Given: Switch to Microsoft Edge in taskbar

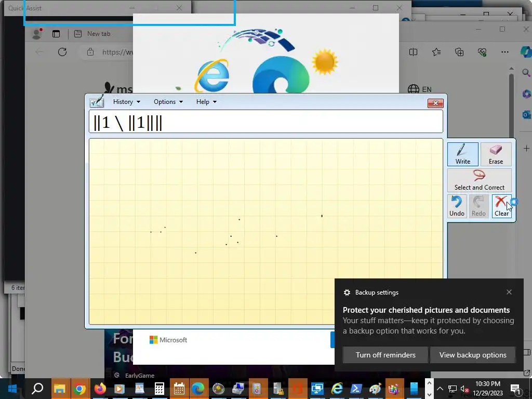Looking at the screenshot, I should tap(198, 389).
